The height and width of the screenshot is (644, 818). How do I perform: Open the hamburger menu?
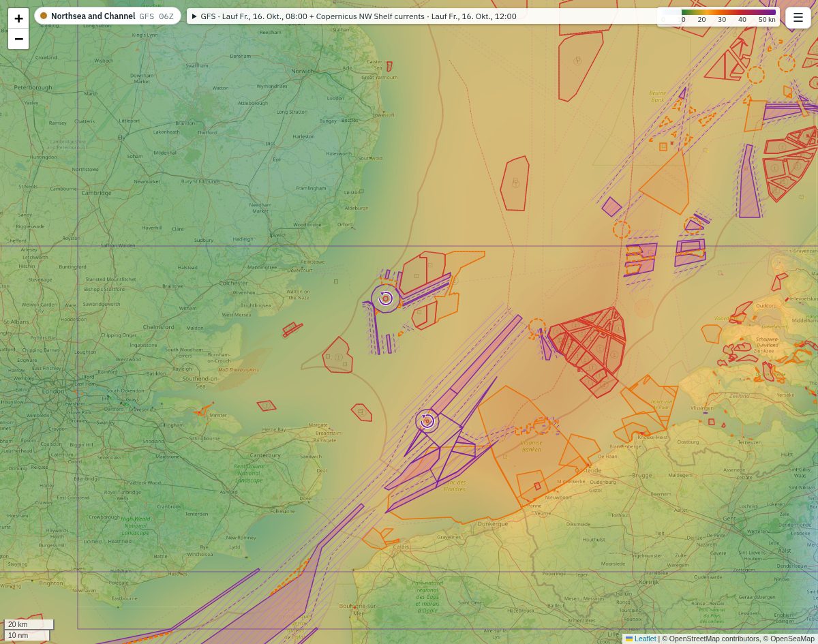coord(798,18)
